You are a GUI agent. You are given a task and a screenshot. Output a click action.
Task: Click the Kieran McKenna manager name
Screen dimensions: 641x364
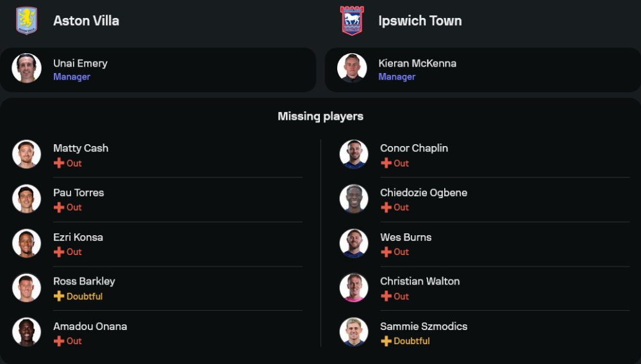point(417,63)
